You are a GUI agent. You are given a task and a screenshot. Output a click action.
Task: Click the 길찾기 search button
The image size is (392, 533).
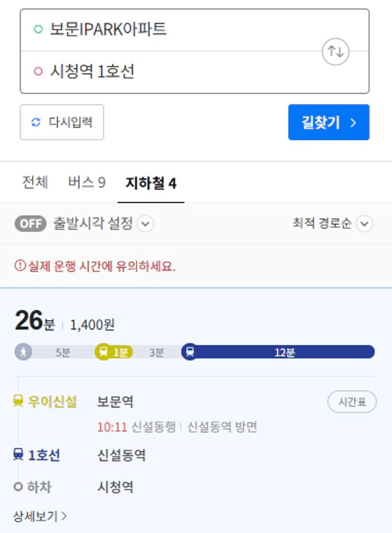329,122
